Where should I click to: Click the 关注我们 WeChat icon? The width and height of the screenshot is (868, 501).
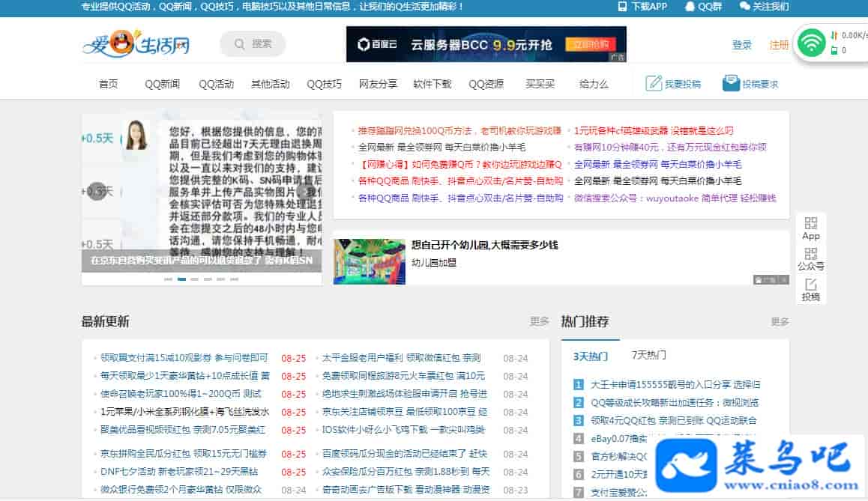(744, 7)
